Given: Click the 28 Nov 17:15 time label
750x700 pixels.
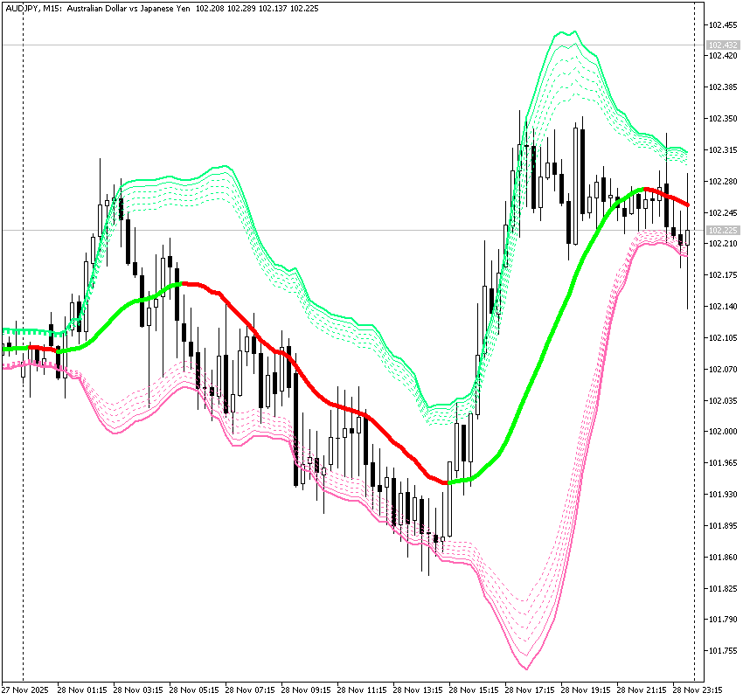Looking at the screenshot, I should pyautogui.click(x=530, y=690).
